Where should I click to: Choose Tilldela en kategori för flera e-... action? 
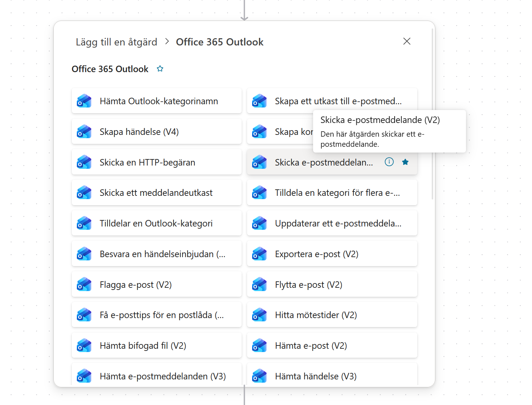point(332,193)
